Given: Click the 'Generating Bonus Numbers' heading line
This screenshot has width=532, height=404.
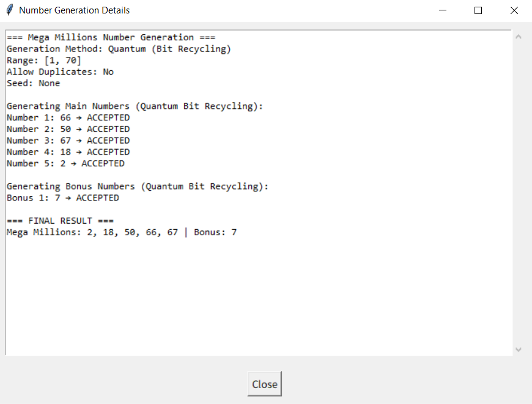Looking at the screenshot, I should (138, 186).
